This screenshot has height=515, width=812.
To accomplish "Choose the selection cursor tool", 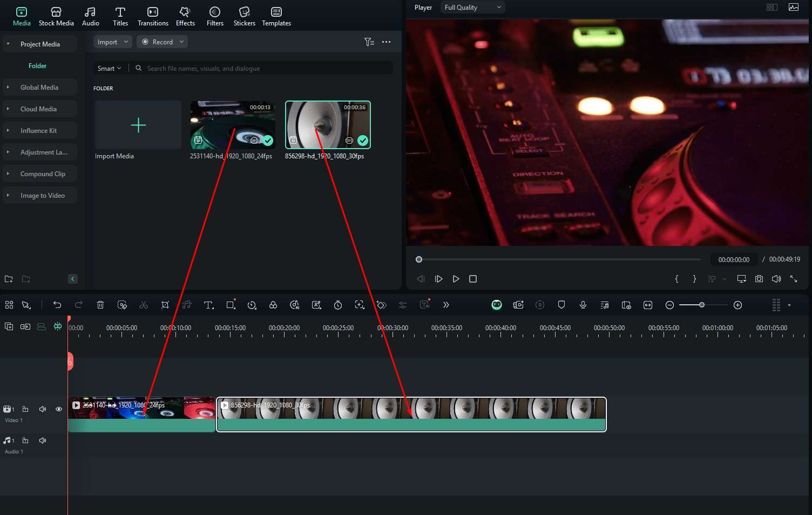I will [x=26, y=305].
